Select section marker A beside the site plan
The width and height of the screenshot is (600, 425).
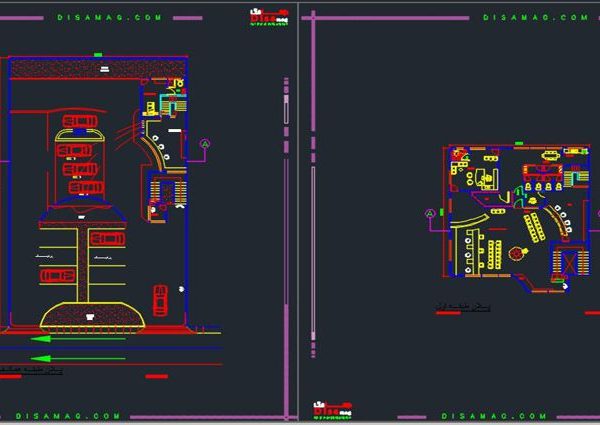206,144
